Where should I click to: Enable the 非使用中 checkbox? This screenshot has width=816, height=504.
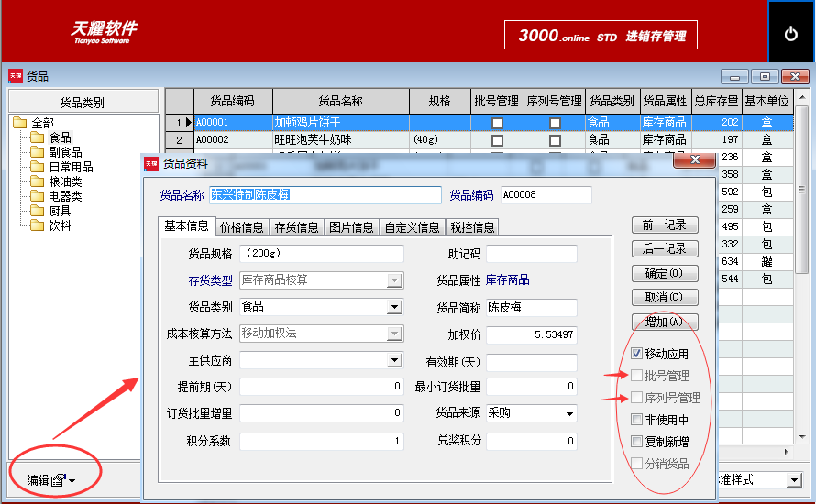point(636,419)
